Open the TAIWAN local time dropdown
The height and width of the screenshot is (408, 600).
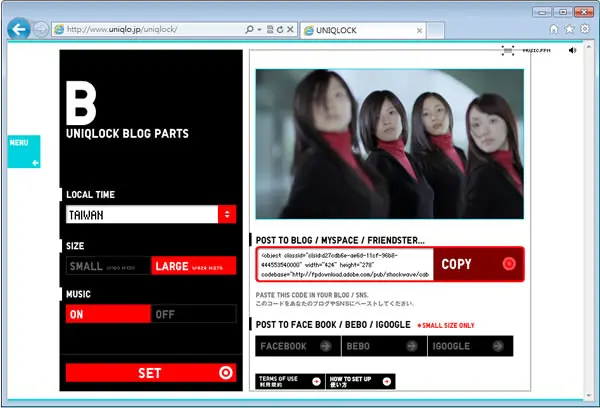[x=151, y=215]
